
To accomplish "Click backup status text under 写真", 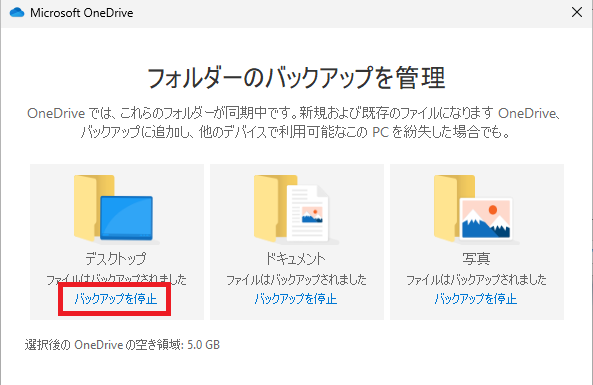I will tap(477, 280).
